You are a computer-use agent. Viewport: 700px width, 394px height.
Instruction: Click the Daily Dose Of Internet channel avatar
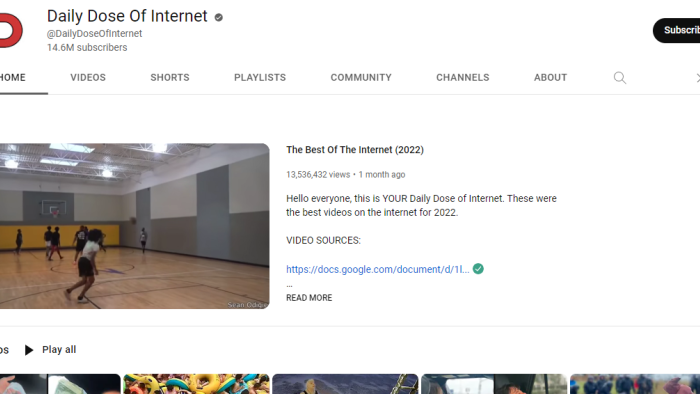tap(11, 30)
